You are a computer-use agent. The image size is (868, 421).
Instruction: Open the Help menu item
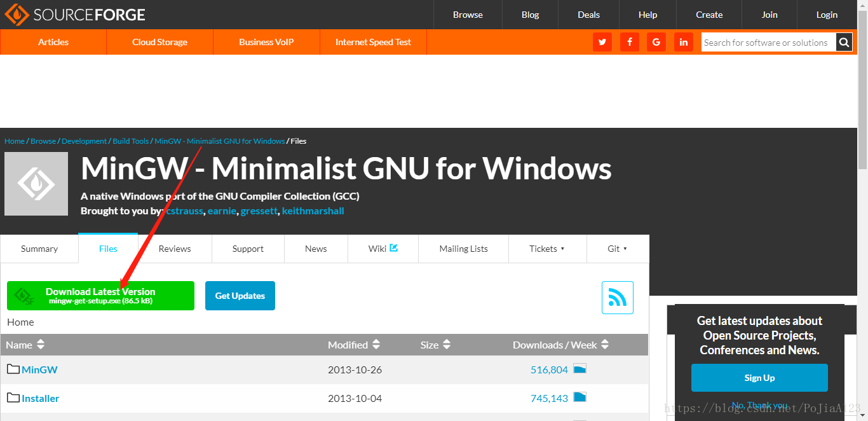click(x=648, y=15)
